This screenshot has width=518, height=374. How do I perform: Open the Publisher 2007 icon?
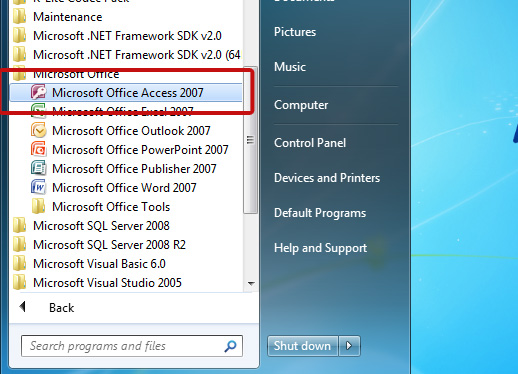39,168
